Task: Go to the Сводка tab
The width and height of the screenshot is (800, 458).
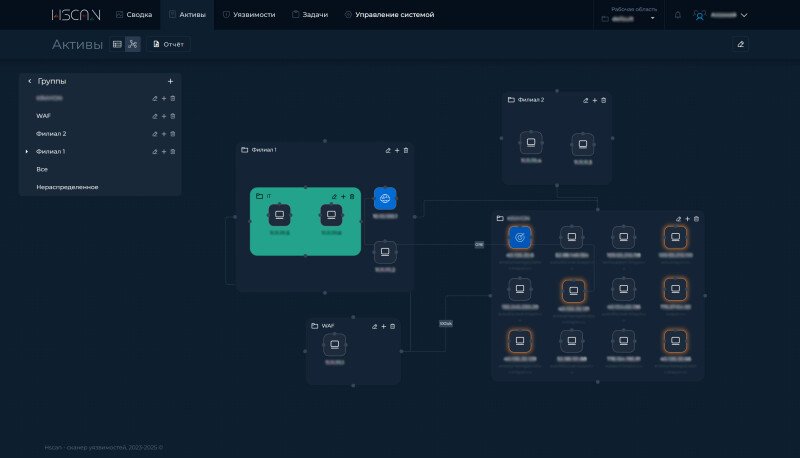Action: tap(134, 15)
